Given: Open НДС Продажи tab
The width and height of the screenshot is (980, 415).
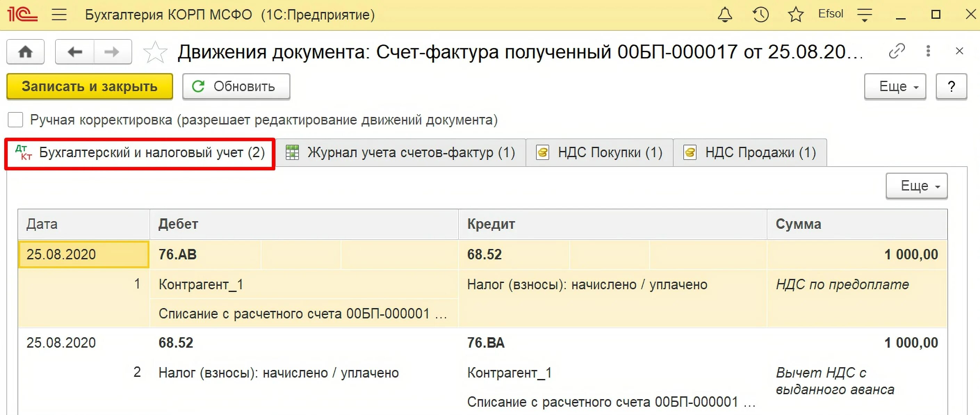Looking at the screenshot, I should coord(750,153).
